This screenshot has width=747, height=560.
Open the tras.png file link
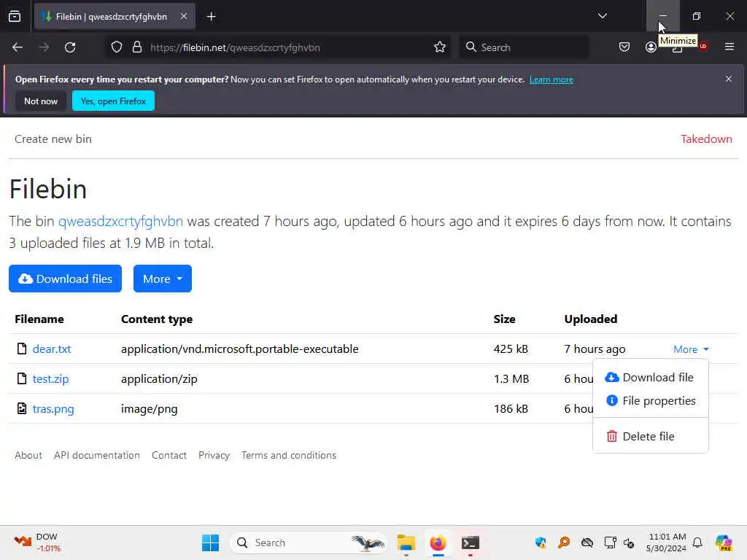click(53, 409)
